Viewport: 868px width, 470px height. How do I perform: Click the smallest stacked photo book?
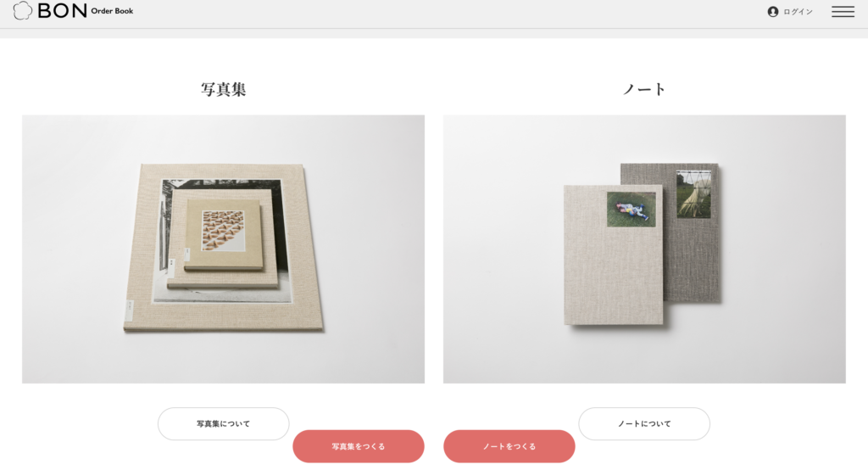tap(223, 234)
